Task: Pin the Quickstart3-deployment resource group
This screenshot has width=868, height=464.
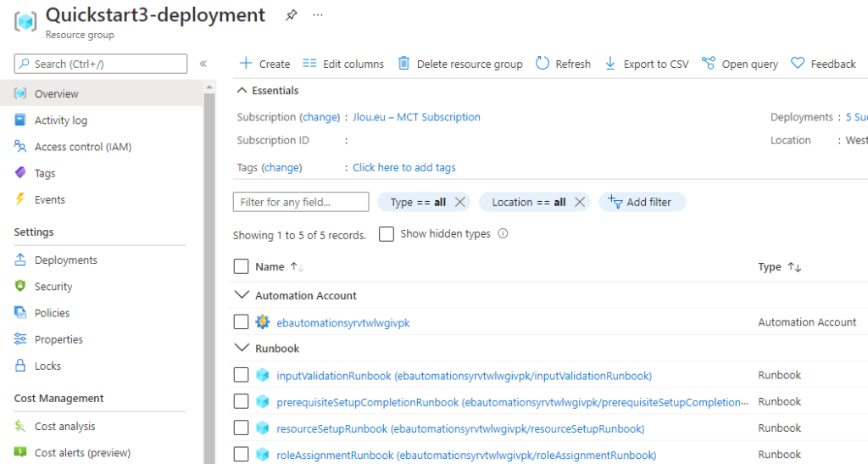Action: [x=292, y=15]
